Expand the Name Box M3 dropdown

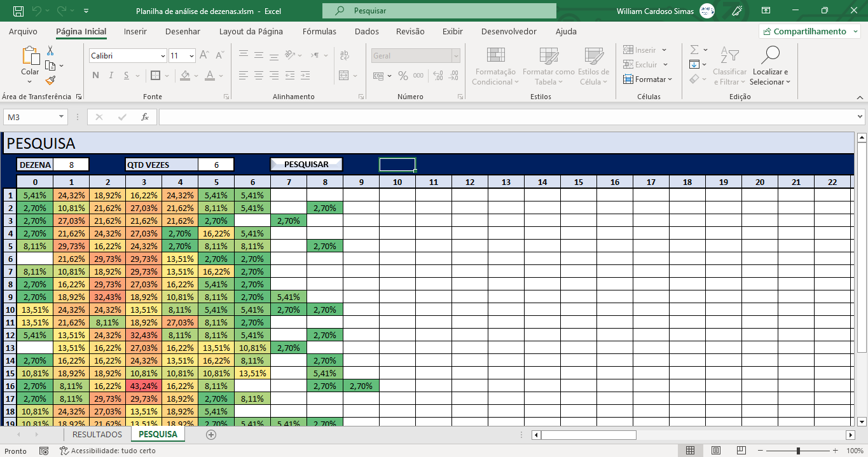pos(61,117)
